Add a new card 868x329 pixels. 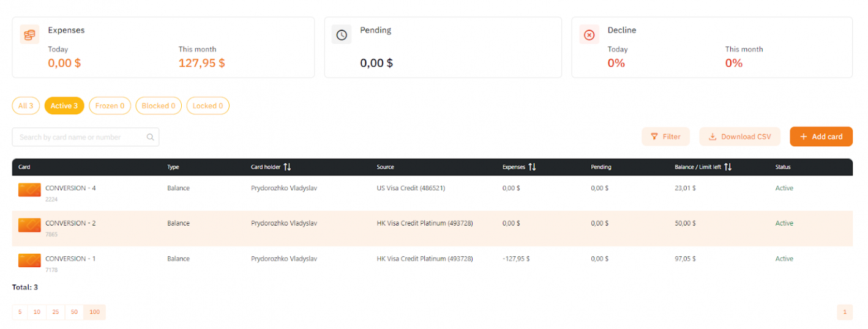coord(821,136)
